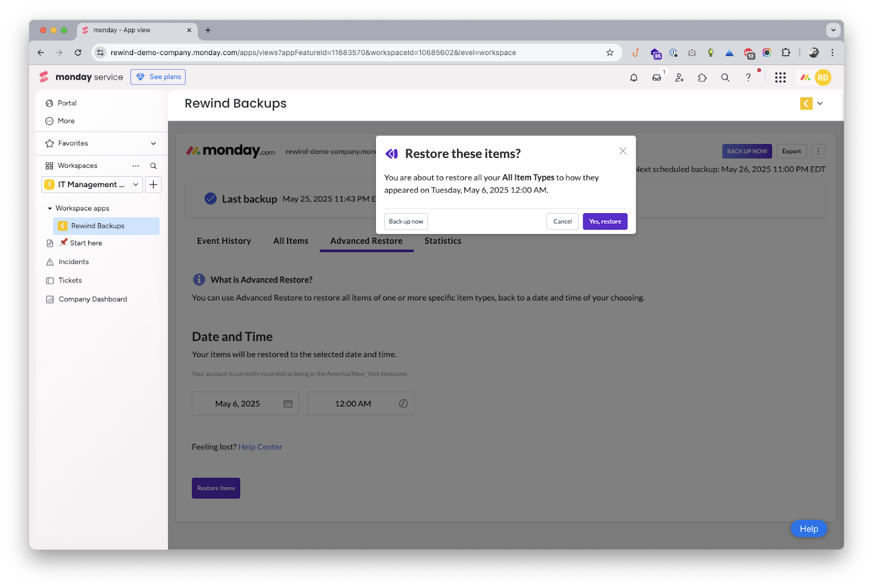The width and height of the screenshot is (873, 588).
Task: Click the Workspaces label in sidebar
Action: [x=77, y=166]
